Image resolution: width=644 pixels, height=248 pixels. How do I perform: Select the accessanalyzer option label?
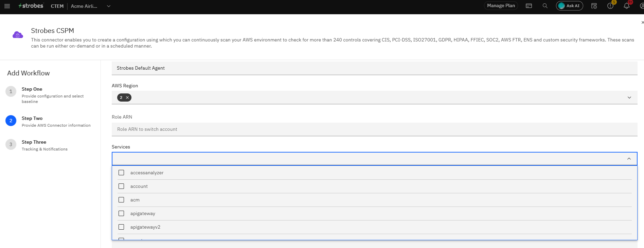point(147,173)
